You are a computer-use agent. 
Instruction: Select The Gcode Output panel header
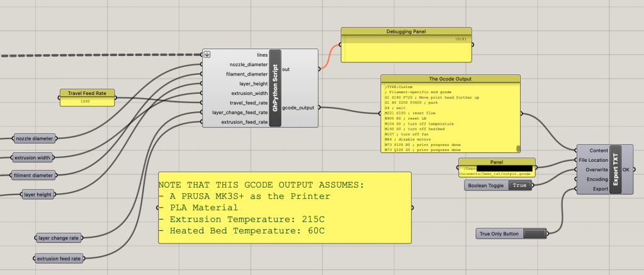[x=450, y=79]
